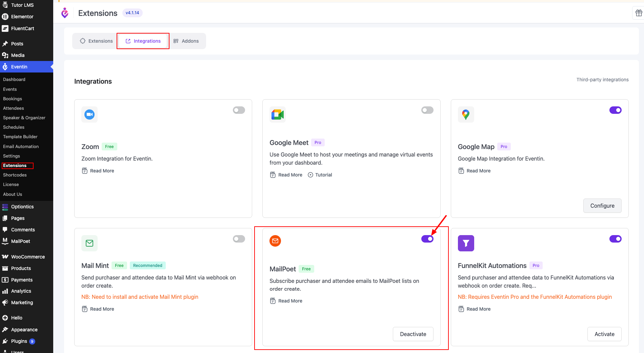Click the Appearance brush icon
This screenshot has width=644, height=353.
tap(5, 330)
